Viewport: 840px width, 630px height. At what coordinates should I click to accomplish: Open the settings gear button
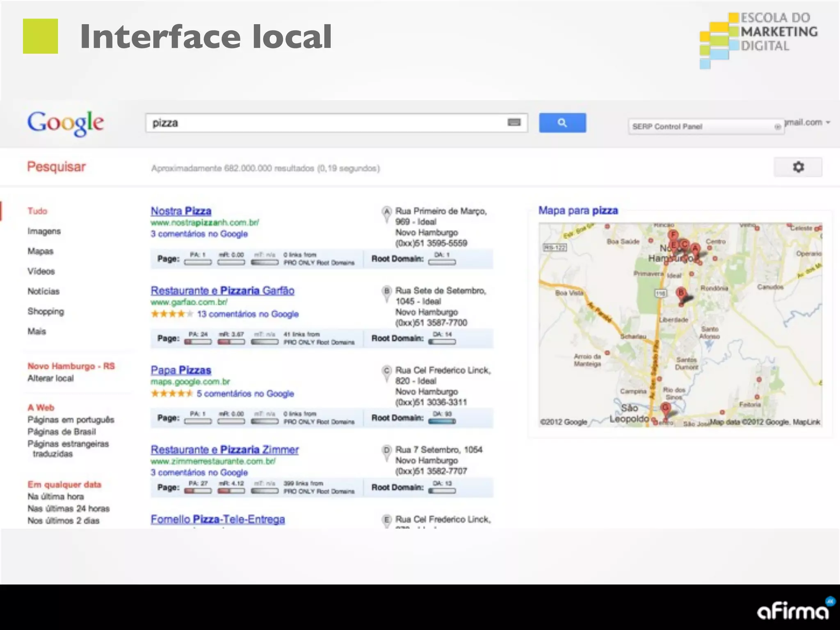798,167
